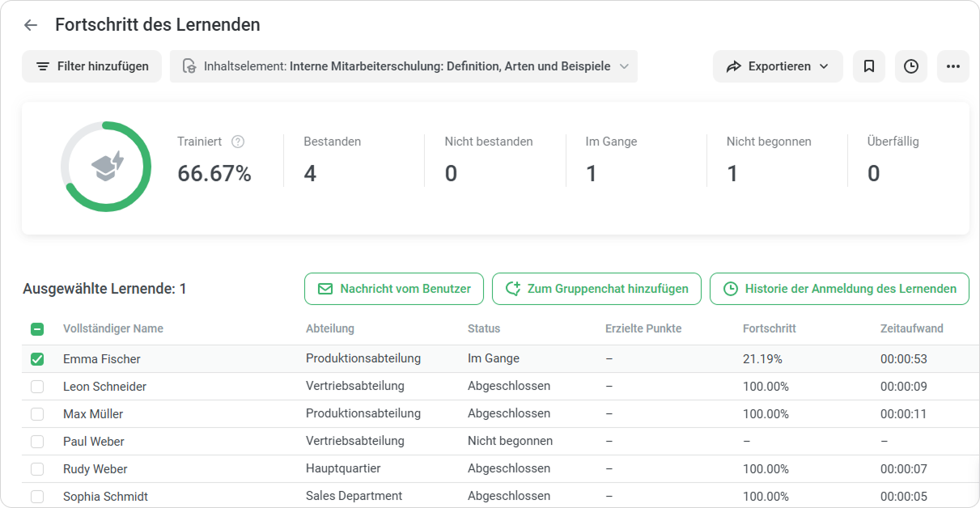Open the Exportieren dropdown

tap(778, 66)
